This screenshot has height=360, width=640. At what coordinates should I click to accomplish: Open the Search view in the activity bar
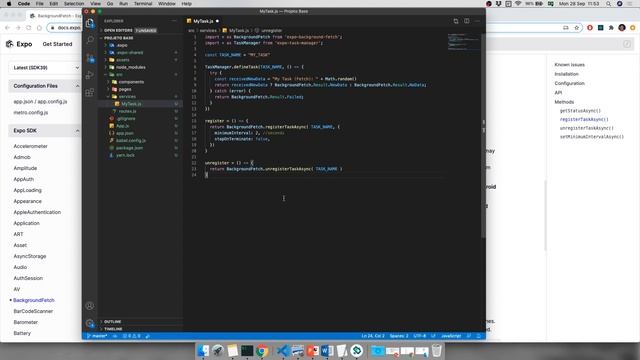click(90, 40)
